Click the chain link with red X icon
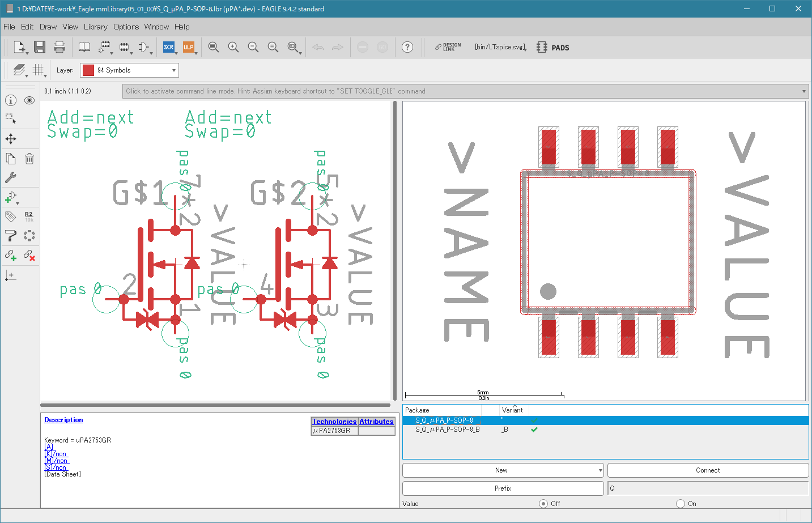The width and height of the screenshot is (812, 523). tap(29, 255)
